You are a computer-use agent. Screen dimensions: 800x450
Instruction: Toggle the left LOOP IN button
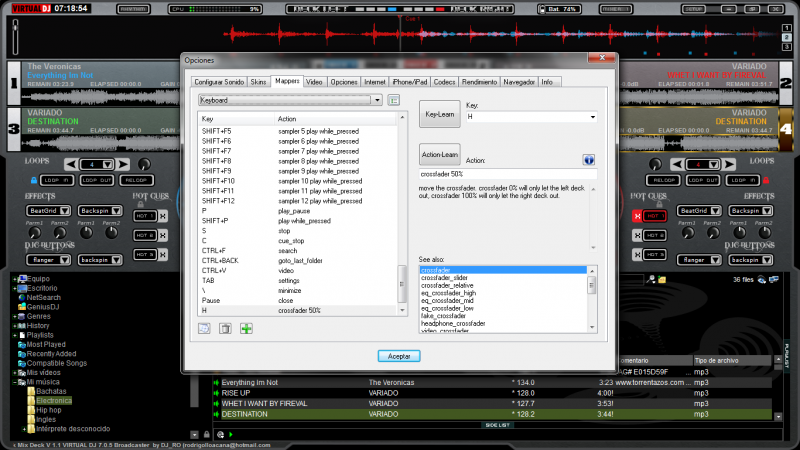[57, 180]
